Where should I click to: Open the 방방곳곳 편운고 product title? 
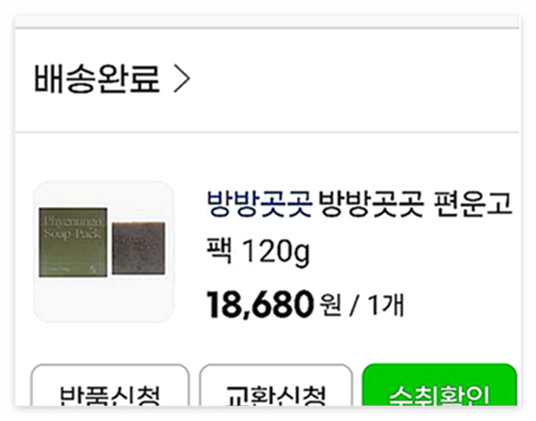359,228
